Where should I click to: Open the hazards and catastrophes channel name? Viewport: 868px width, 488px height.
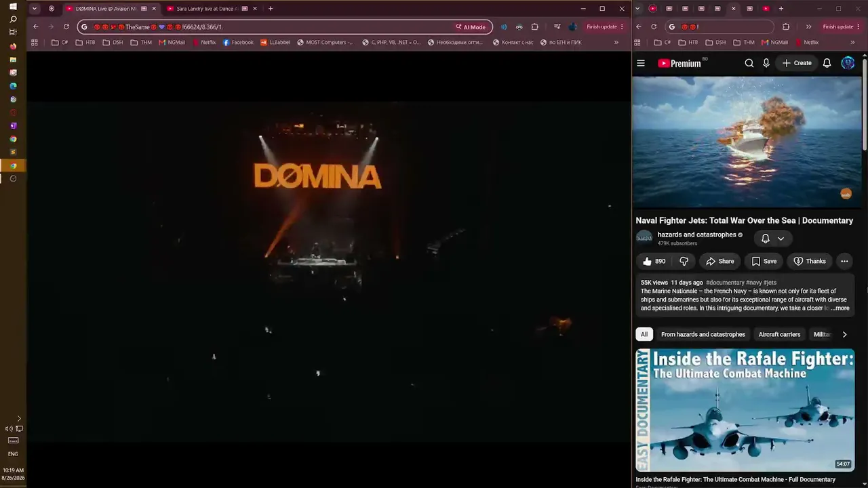click(696, 235)
